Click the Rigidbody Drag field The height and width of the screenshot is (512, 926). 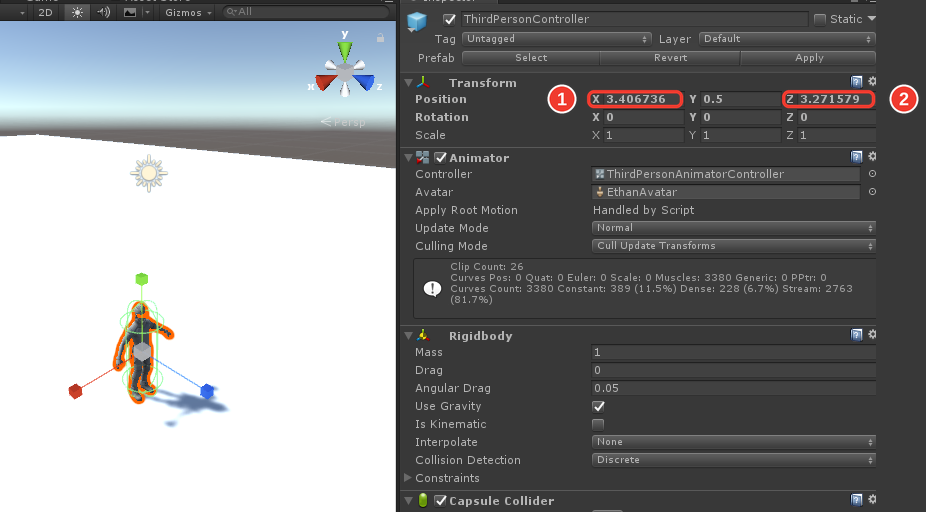[x=733, y=370]
